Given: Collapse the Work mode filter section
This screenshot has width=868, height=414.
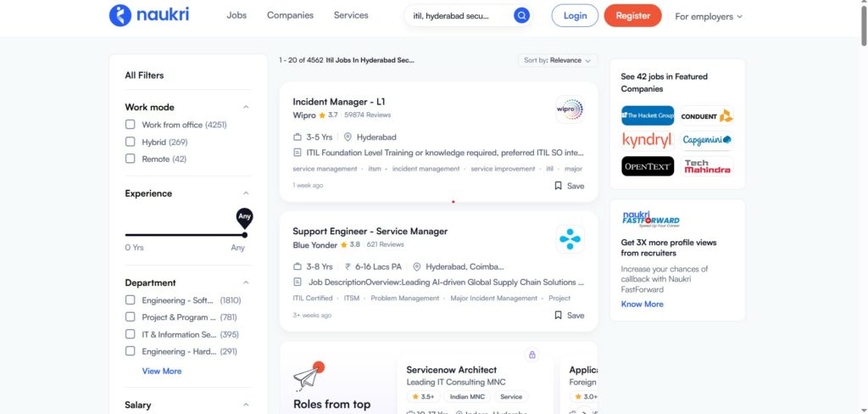Looking at the screenshot, I should click(246, 107).
